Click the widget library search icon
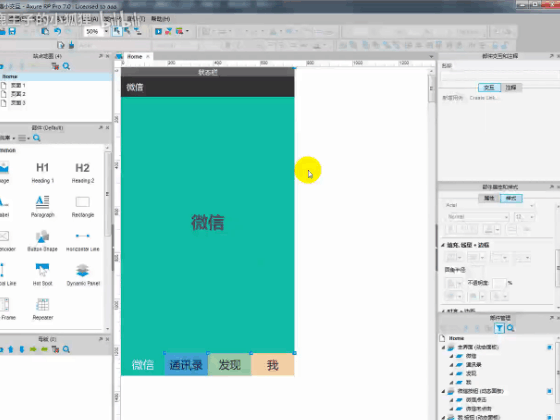The height and width of the screenshot is (420, 560). click(x=36, y=138)
